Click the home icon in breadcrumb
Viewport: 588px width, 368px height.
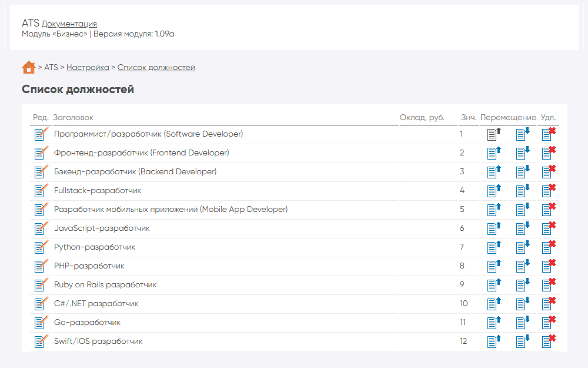click(x=28, y=68)
